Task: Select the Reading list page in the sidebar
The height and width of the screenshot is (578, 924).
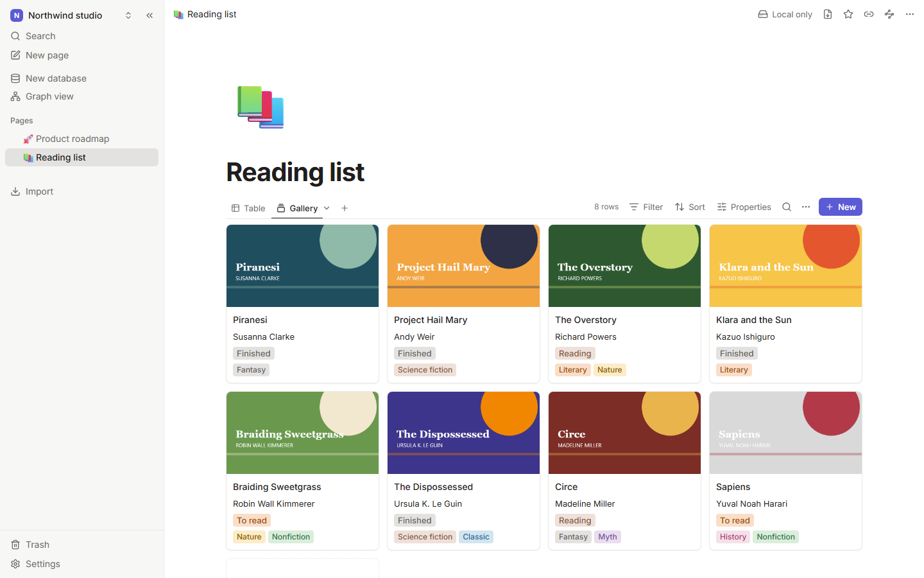Action: 81,157
